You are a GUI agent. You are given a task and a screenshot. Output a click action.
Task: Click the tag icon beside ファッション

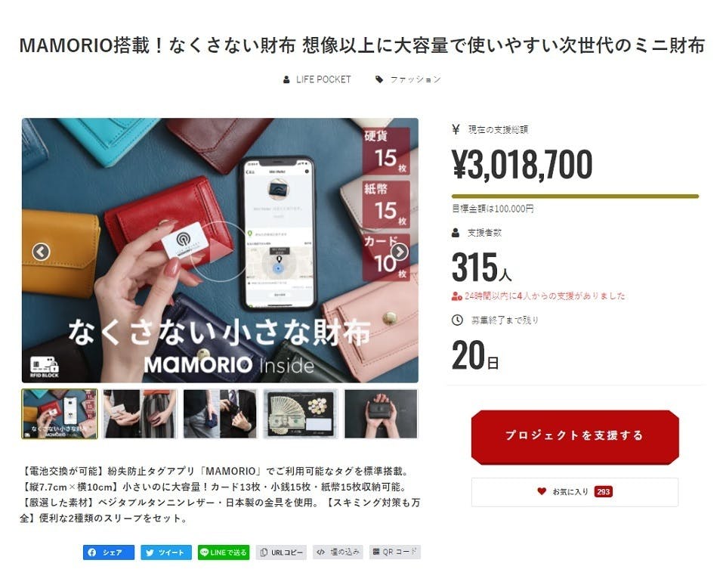click(x=379, y=79)
